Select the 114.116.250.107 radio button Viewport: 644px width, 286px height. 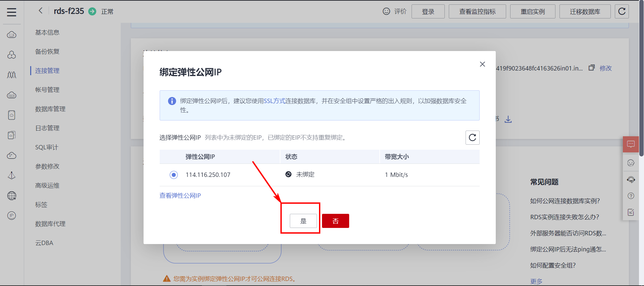174,175
